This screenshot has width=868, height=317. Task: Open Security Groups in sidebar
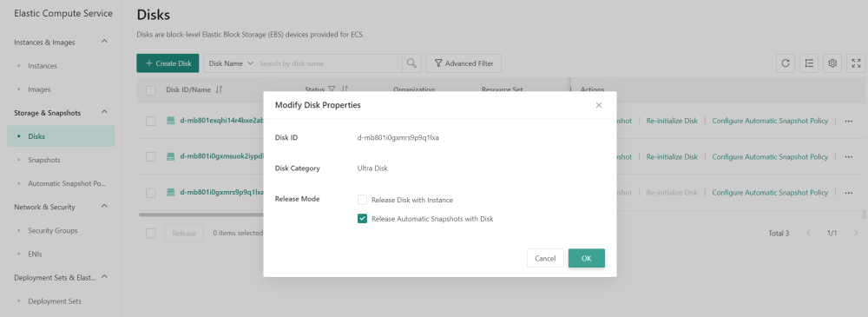click(x=53, y=230)
